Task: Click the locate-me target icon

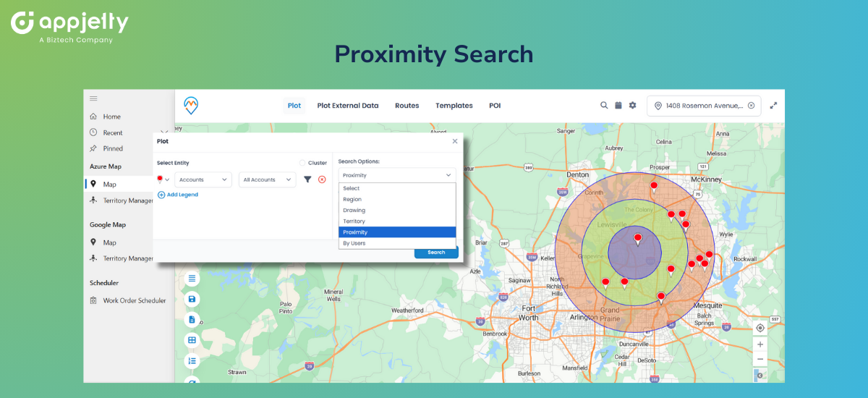Action: pos(760,328)
